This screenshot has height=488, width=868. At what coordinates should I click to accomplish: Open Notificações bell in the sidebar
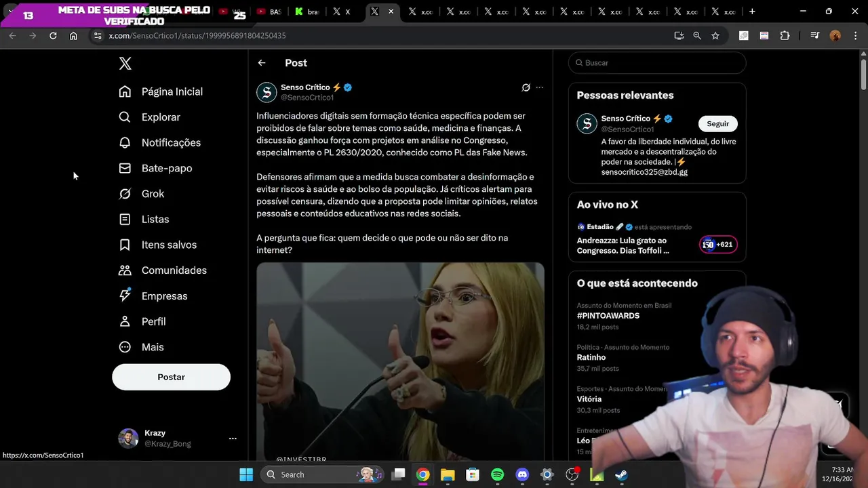click(160, 143)
